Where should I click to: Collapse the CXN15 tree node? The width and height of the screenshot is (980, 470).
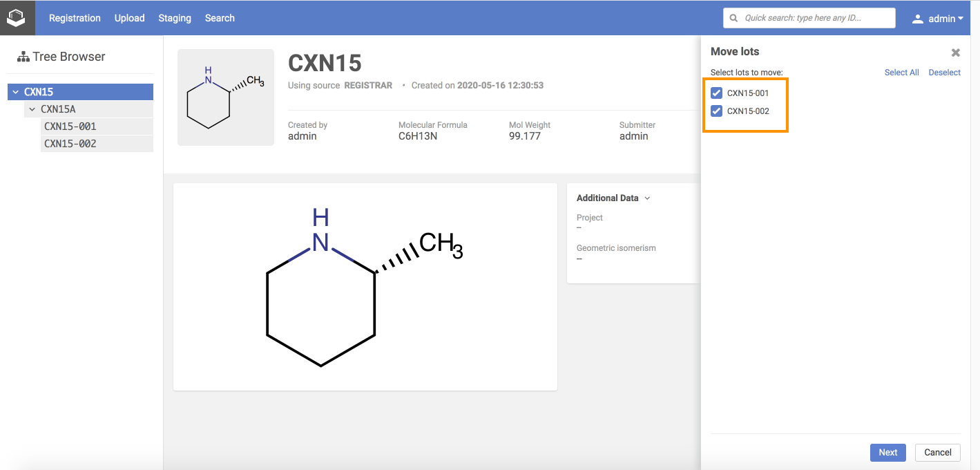click(16, 92)
